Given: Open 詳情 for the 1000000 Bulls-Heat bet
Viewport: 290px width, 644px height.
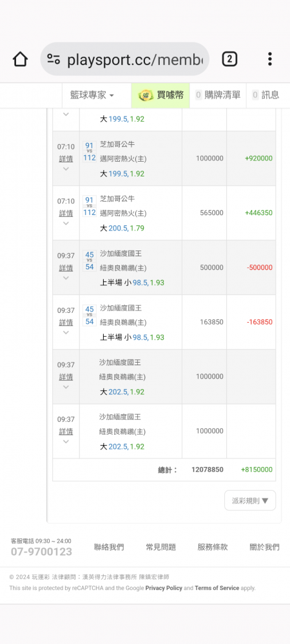Looking at the screenshot, I should 66,158.
